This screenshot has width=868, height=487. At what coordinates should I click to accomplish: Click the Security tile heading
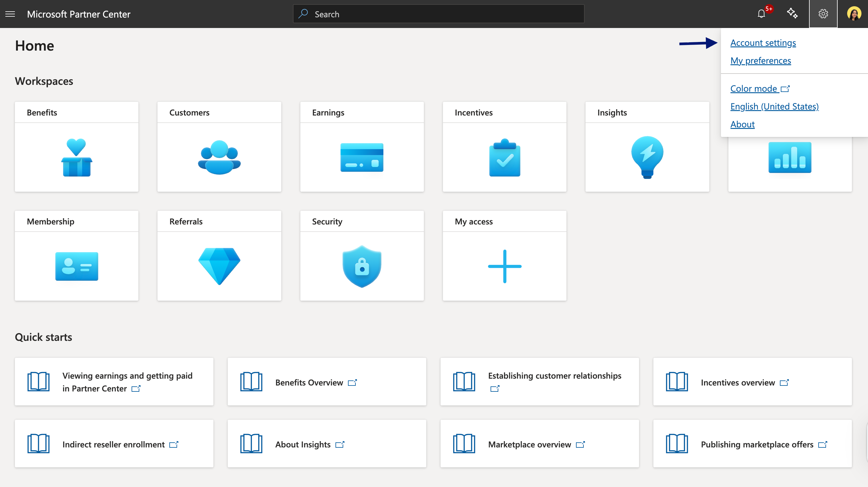point(327,221)
